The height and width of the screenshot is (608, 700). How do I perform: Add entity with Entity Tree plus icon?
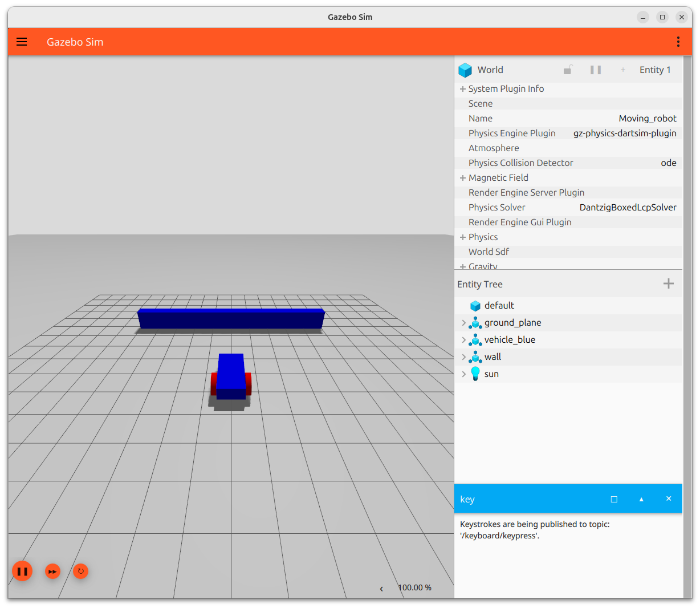(x=669, y=283)
